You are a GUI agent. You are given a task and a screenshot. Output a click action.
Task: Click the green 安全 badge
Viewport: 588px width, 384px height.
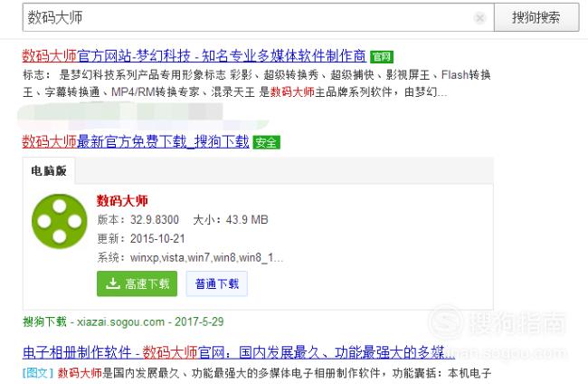coord(266,142)
